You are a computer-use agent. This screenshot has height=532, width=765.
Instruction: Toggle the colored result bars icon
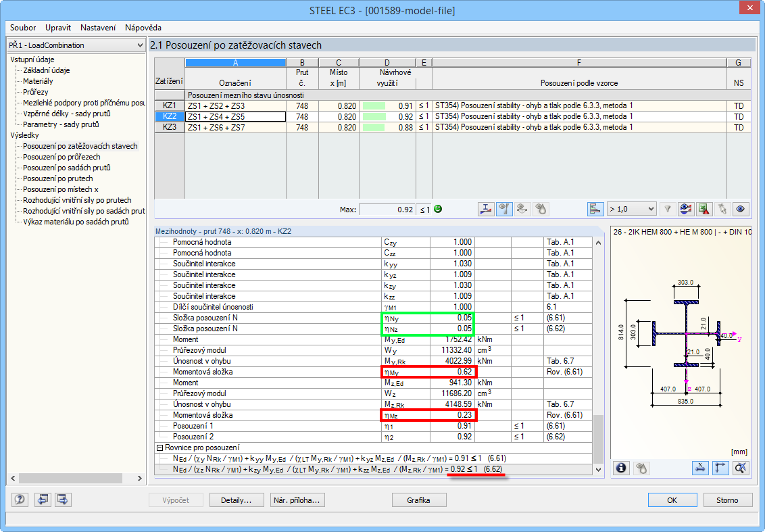click(595, 210)
